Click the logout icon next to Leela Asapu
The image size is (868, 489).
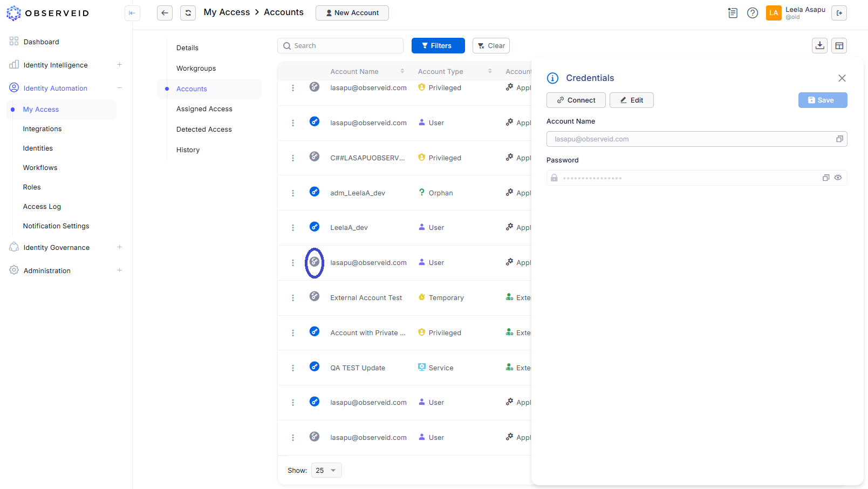pos(839,12)
